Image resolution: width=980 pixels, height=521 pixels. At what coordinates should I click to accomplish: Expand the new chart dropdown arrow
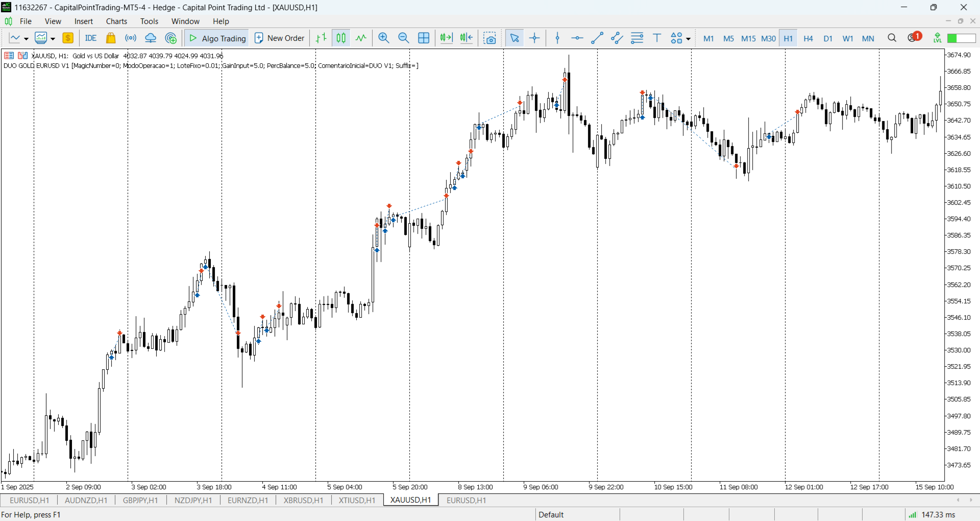tap(26, 39)
